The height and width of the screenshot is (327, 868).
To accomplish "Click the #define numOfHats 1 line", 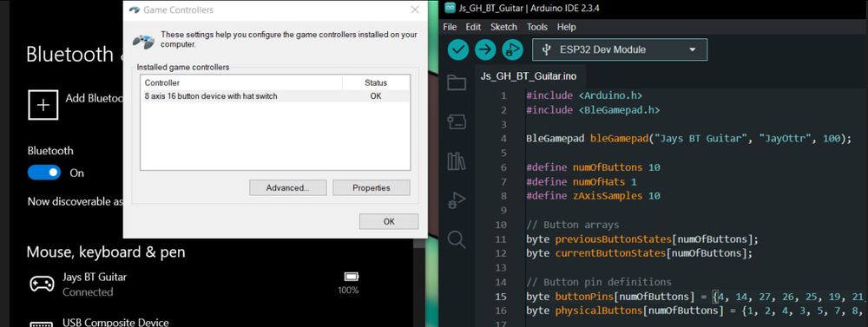I will pos(582,181).
